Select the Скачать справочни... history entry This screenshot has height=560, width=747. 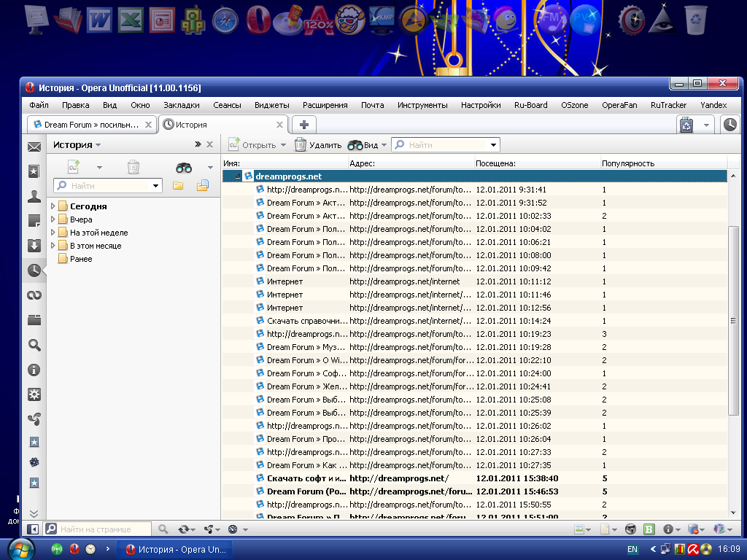tap(474, 321)
